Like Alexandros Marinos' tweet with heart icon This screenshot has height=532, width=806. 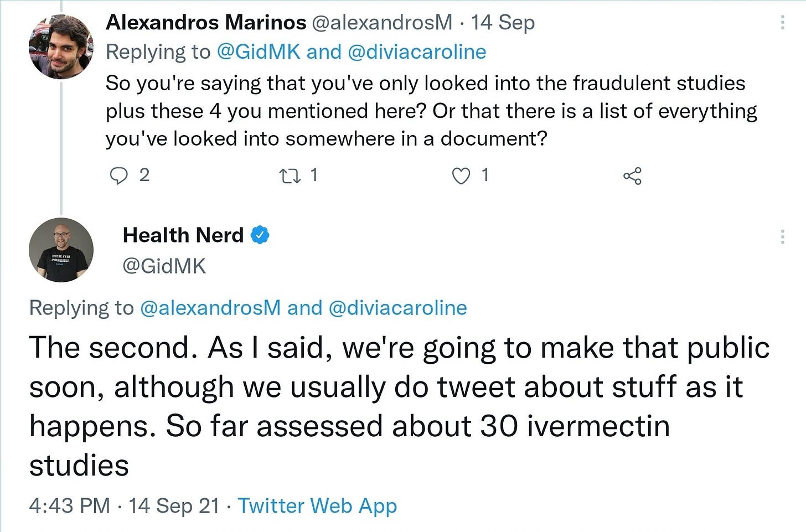[461, 176]
